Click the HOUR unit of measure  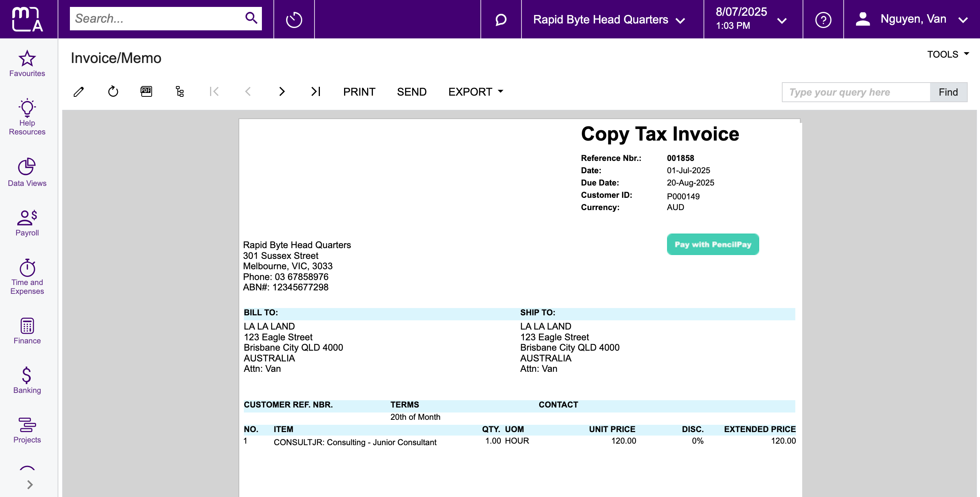tap(517, 441)
